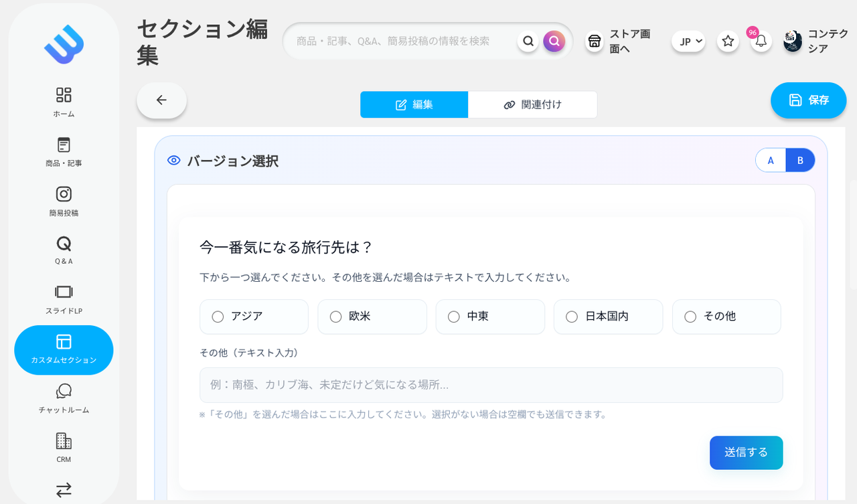Screen dimensions: 857x504
Task: Open スライドLP in the sidebar
Action: click(64, 299)
